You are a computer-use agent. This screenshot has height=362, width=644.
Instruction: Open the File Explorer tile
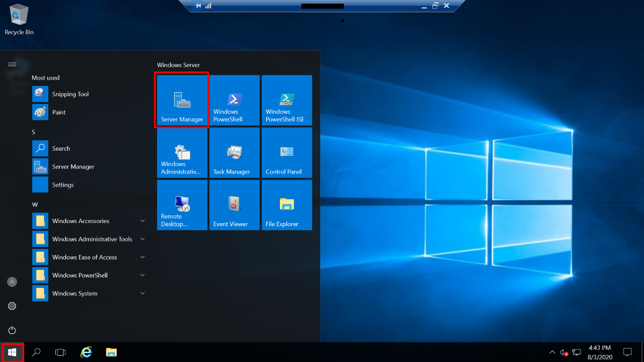click(287, 205)
